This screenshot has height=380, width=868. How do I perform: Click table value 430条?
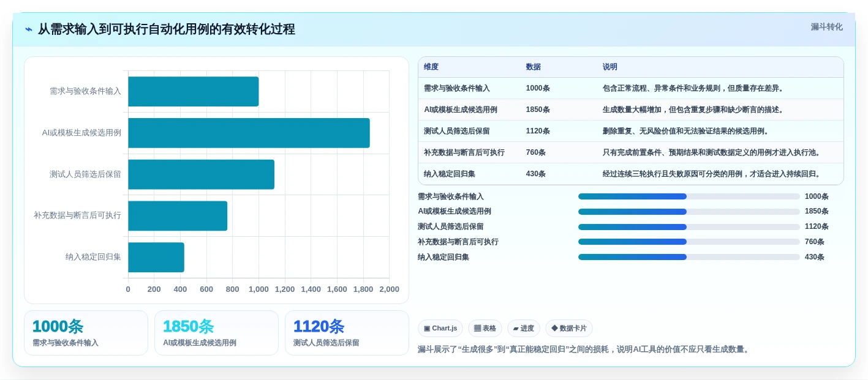coord(536,174)
